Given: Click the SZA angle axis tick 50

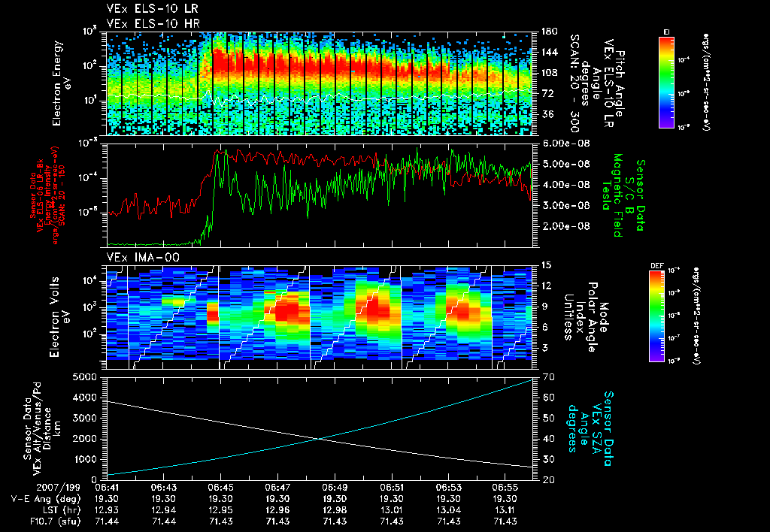Looking at the screenshot, I should (548, 418).
